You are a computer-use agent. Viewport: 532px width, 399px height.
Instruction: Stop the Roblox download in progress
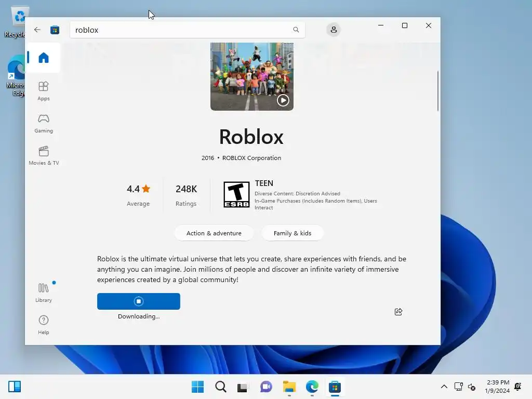pyautogui.click(x=138, y=301)
